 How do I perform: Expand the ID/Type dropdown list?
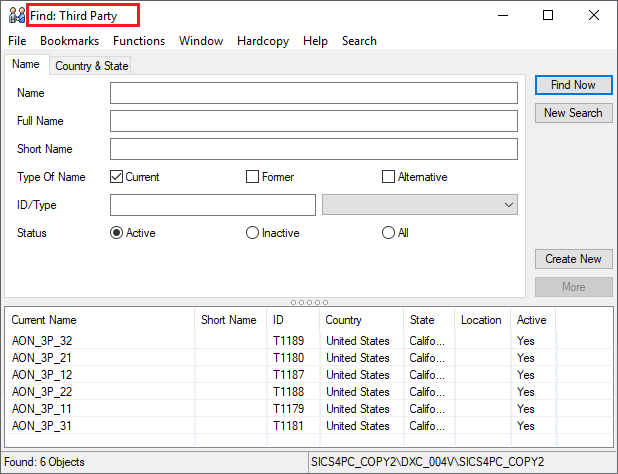(x=508, y=205)
